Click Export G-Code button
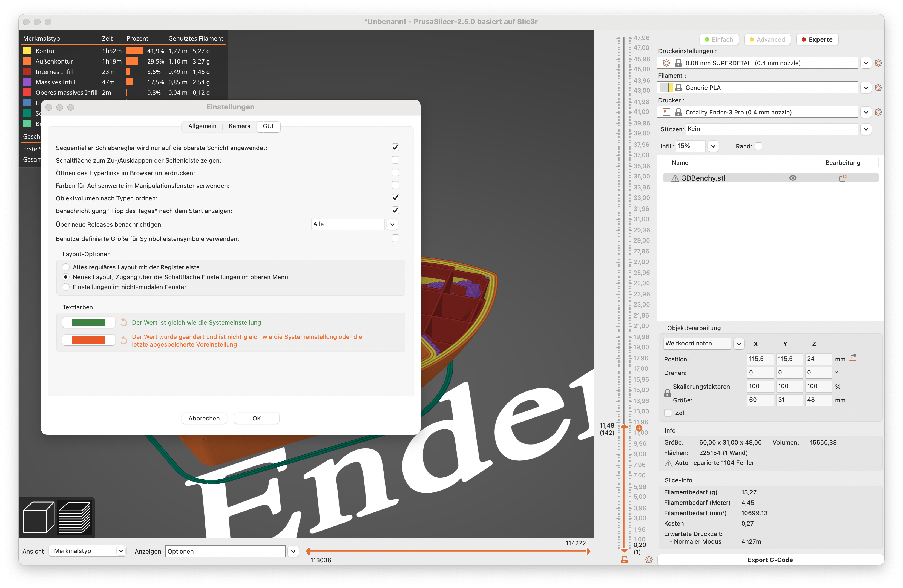This screenshot has height=588, width=903. coord(770,560)
